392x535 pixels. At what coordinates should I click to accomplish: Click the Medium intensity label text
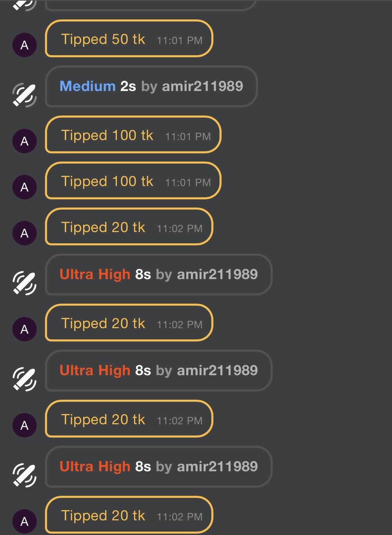(x=88, y=86)
